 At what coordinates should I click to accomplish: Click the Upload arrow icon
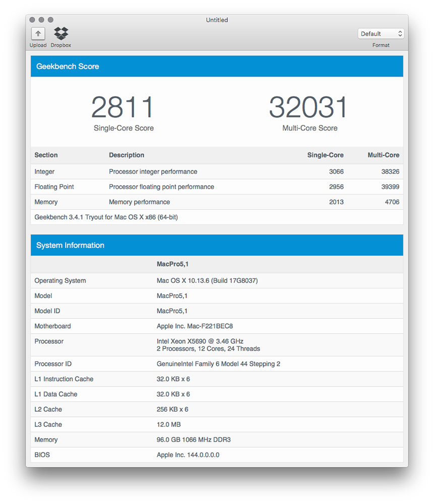click(x=38, y=34)
